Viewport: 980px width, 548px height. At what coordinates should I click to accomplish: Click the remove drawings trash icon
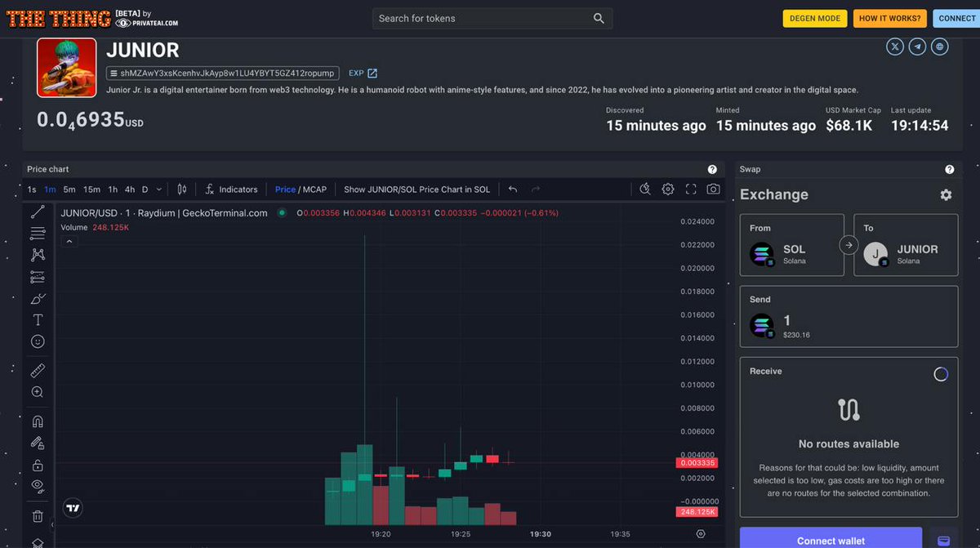38,516
